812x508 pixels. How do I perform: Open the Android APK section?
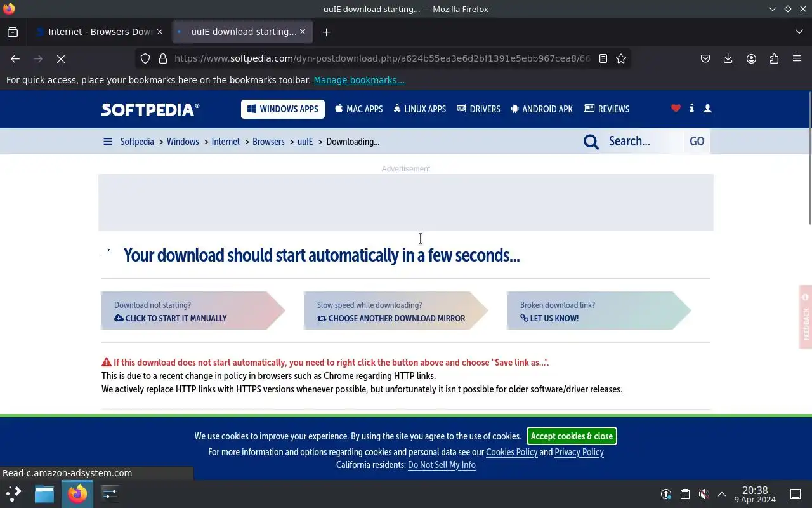542,109
